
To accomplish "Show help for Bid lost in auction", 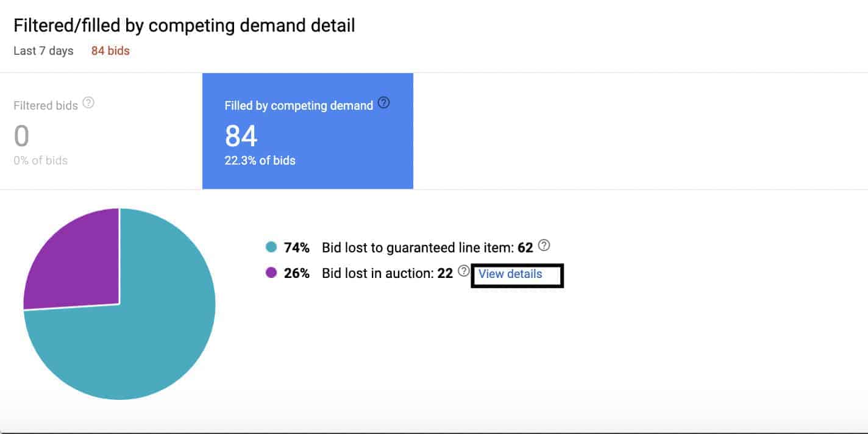I will coord(464,271).
